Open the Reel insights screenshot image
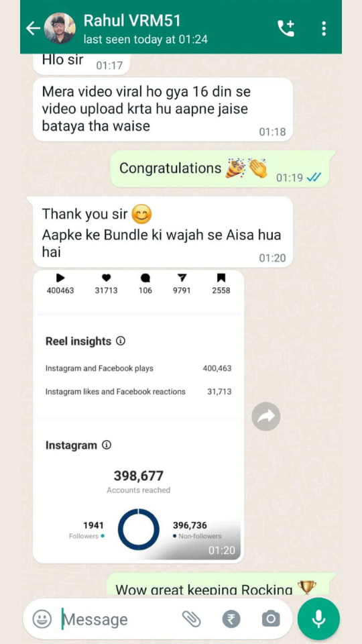Image resolution: width=362 pixels, height=644 pixels. 138,417
